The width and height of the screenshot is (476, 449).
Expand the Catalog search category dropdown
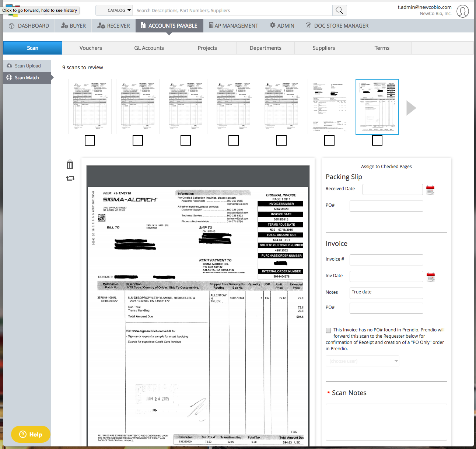tap(114, 10)
